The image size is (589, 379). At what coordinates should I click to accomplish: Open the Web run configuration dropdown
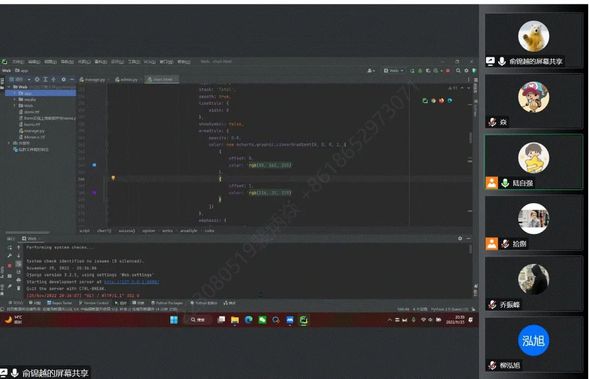(393, 71)
